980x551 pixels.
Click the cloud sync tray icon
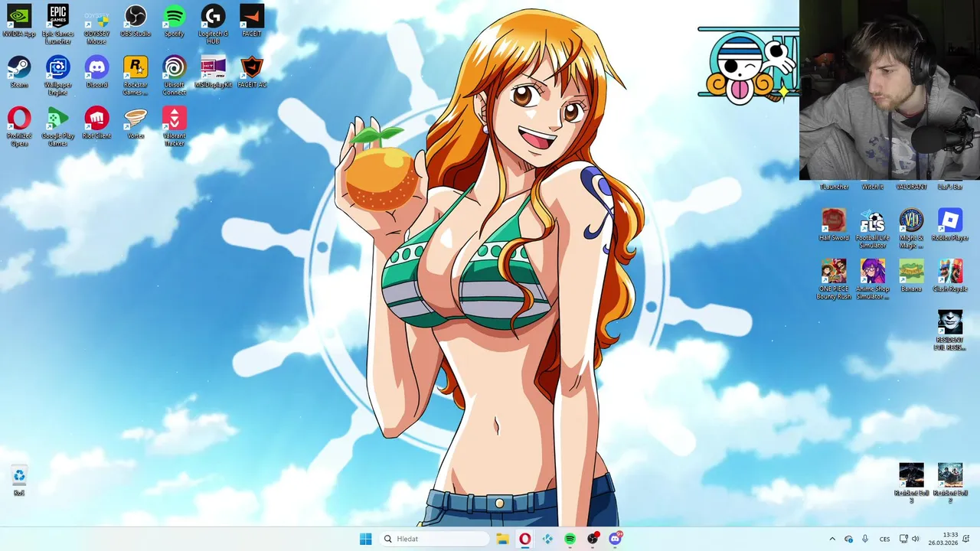(848, 539)
